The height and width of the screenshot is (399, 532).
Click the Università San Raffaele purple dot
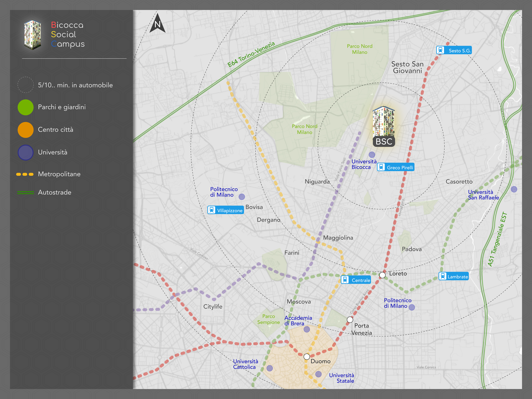[514, 189]
